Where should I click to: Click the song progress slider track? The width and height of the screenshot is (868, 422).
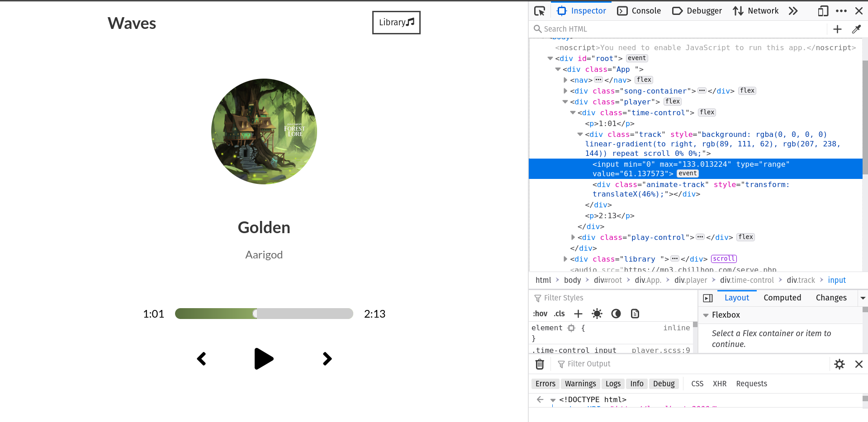pos(264,314)
